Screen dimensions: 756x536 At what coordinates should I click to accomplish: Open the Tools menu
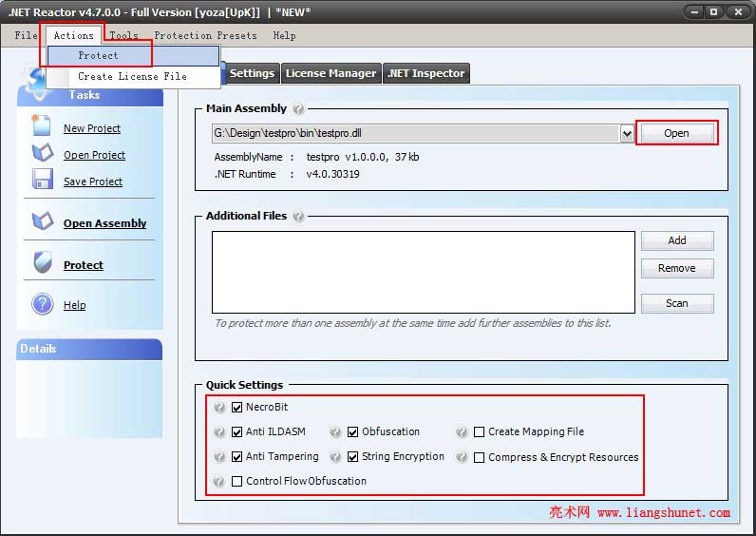pos(123,35)
